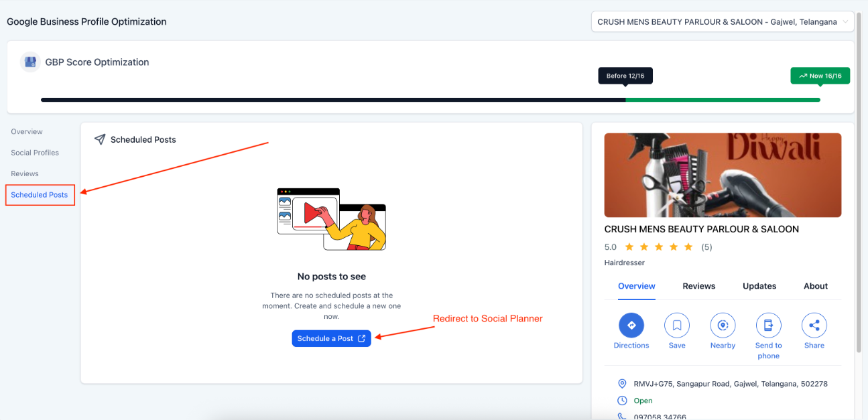Click the 'RMVJ+G75, Sangapur Road' address text
The width and height of the screenshot is (868, 420).
pos(731,384)
